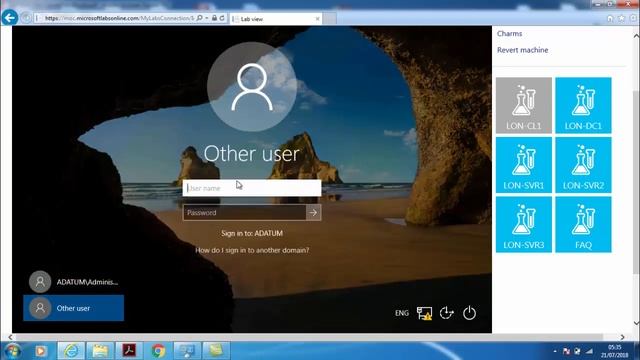Click the Password field
Viewport: 640px width, 360px height.
click(244, 213)
